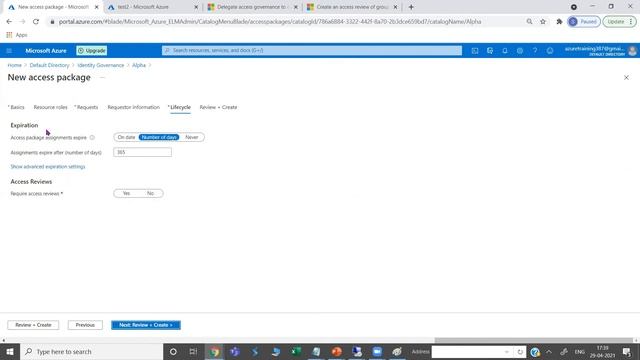Reload the browser page
Screen dimensions: 640x360
pos(36,22)
